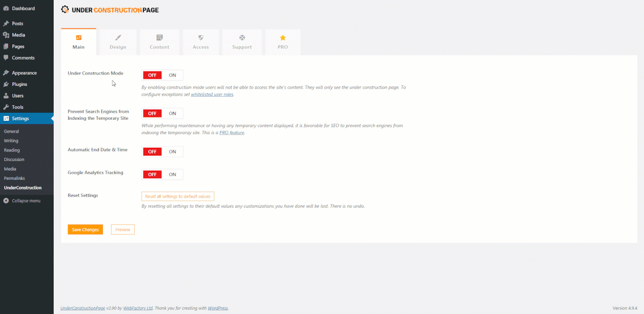Click the Appearance menu label

tap(25, 73)
